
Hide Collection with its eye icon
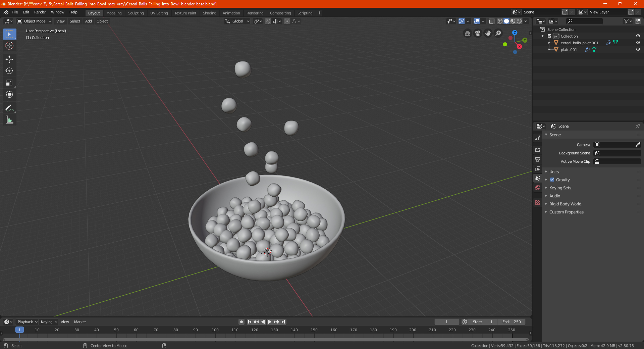coord(638,36)
